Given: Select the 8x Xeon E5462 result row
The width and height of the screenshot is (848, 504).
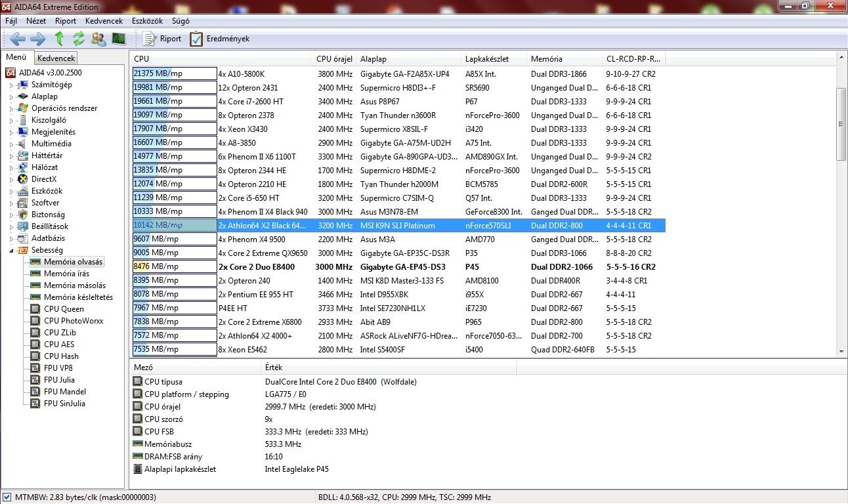Looking at the screenshot, I should pos(398,350).
